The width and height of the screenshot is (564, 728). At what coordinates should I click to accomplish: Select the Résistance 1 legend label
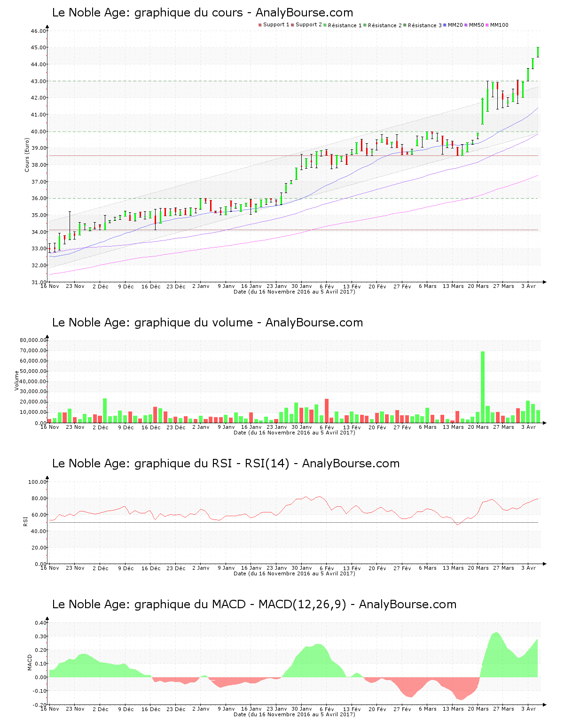(x=345, y=25)
